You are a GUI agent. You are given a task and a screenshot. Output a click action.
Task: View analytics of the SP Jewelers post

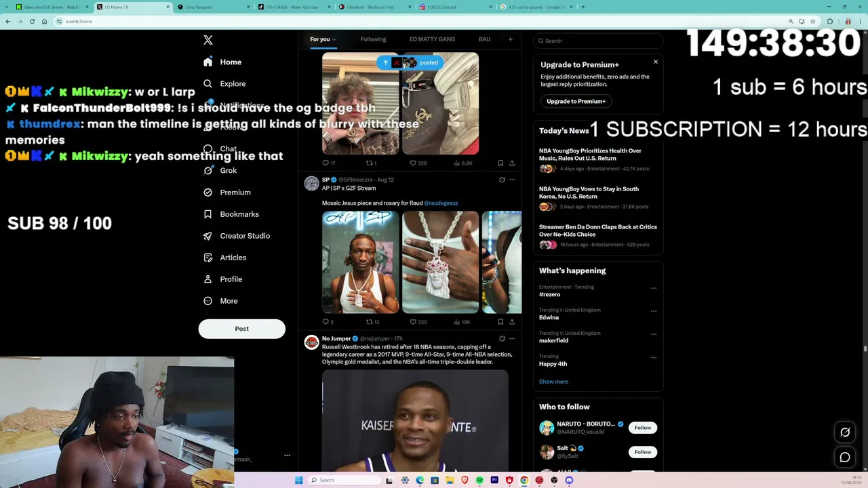(462, 322)
